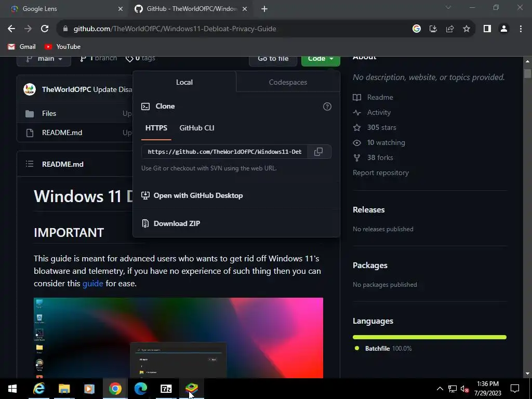The width and height of the screenshot is (532, 399).
Task: Click the TheWorldOfPC avatar image
Action: pyautogui.click(x=30, y=89)
